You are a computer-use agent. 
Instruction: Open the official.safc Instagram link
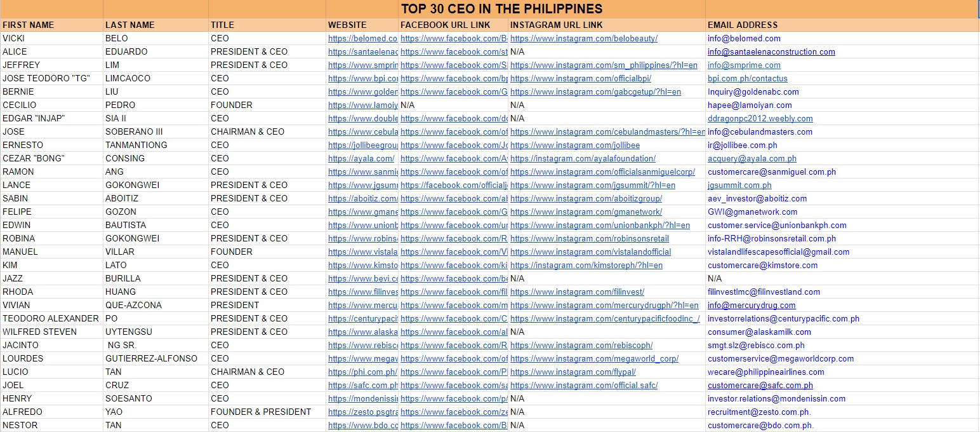pyautogui.click(x=584, y=386)
